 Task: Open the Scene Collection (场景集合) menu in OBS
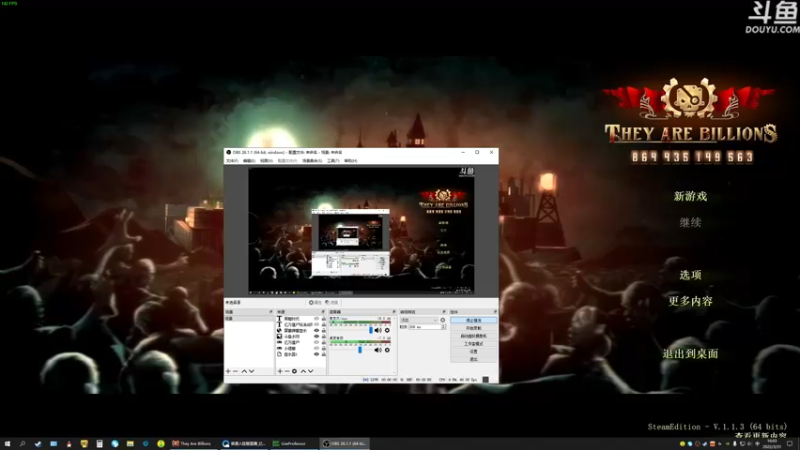coord(312,161)
